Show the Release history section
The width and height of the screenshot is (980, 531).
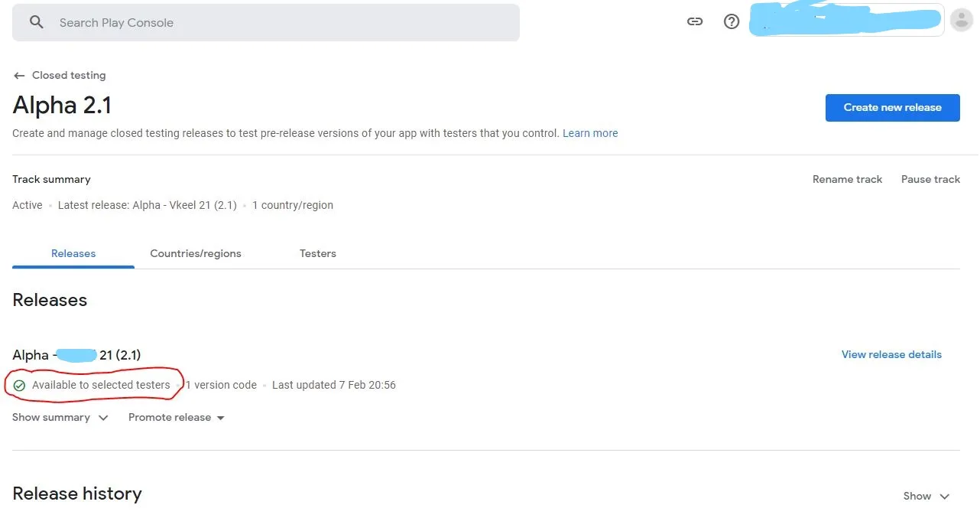point(926,496)
